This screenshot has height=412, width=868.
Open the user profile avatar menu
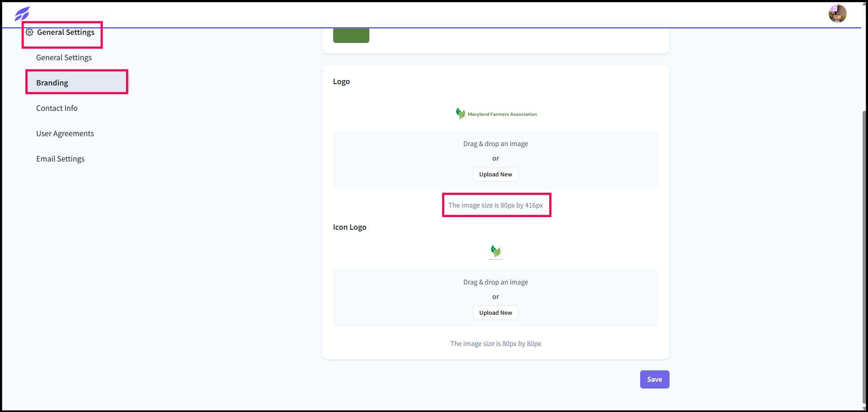pyautogui.click(x=837, y=14)
